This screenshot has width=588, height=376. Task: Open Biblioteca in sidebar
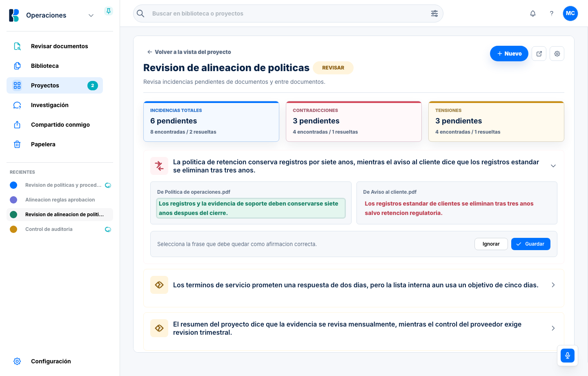55,66
